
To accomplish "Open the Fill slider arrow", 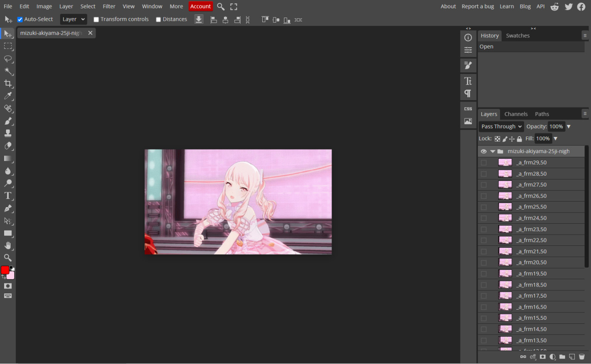I will pyautogui.click(x=555, y=138).
